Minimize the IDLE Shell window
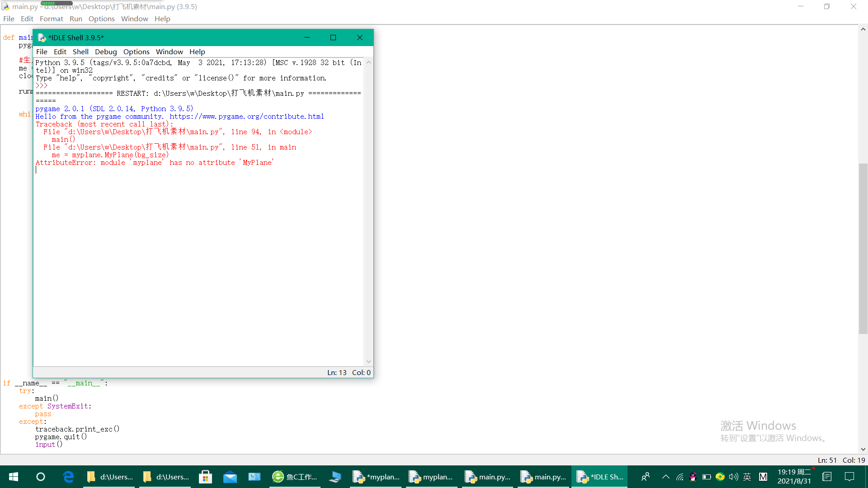Viewport: 868px width, 488px height. 307,38
